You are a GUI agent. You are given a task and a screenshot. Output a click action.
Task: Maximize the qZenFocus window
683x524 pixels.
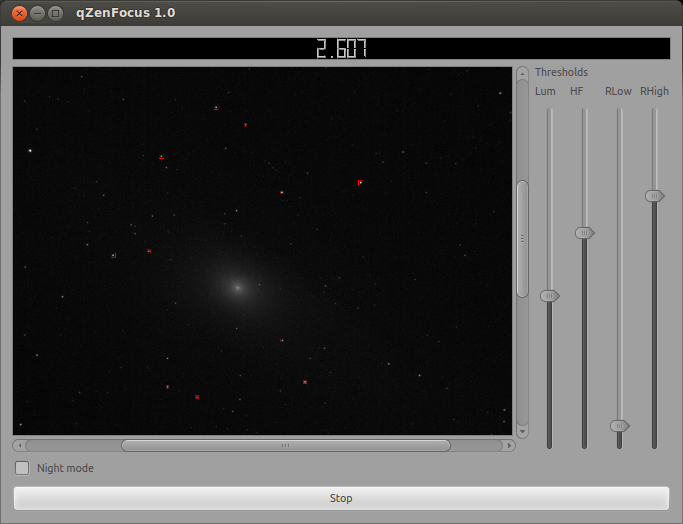pyautogui.click(x=55, y=14)
